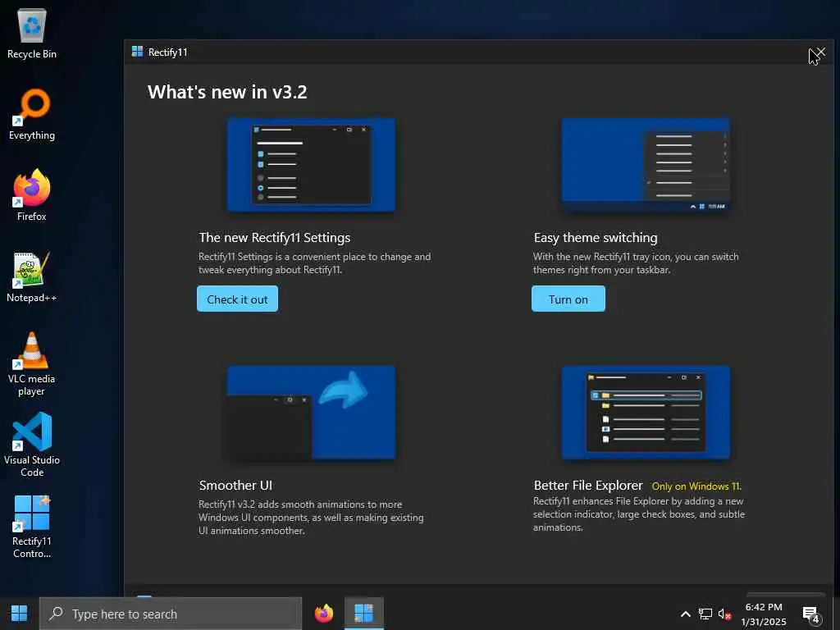The image size is (840, 630).
Task: Select the Better File Explorer preview image
Action: (646, 413)
